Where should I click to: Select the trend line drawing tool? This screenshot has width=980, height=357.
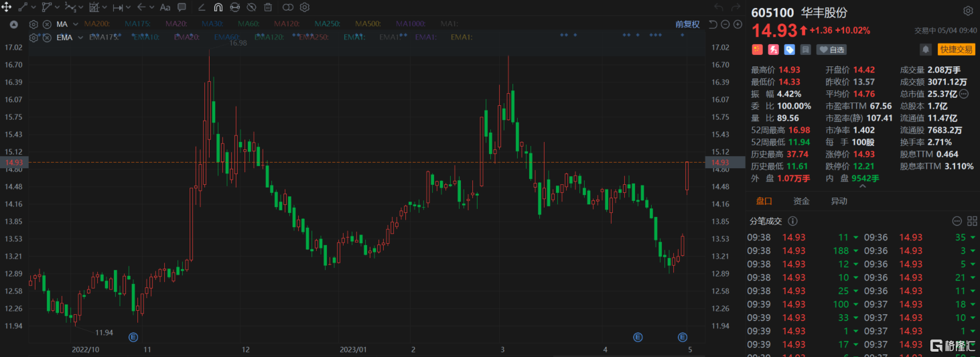click(x=22, y=7)
